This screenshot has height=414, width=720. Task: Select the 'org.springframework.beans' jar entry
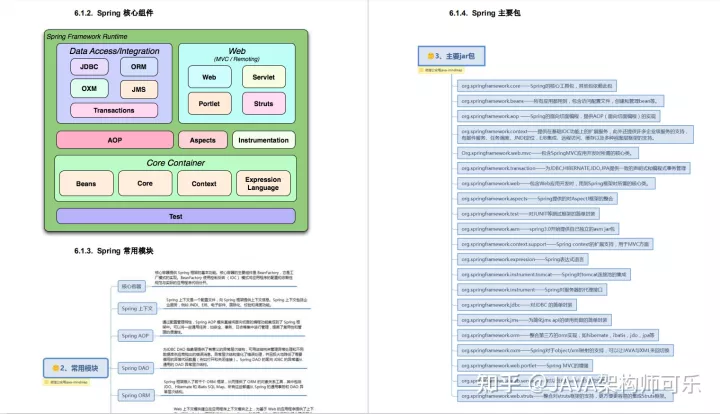click(560, 101)
